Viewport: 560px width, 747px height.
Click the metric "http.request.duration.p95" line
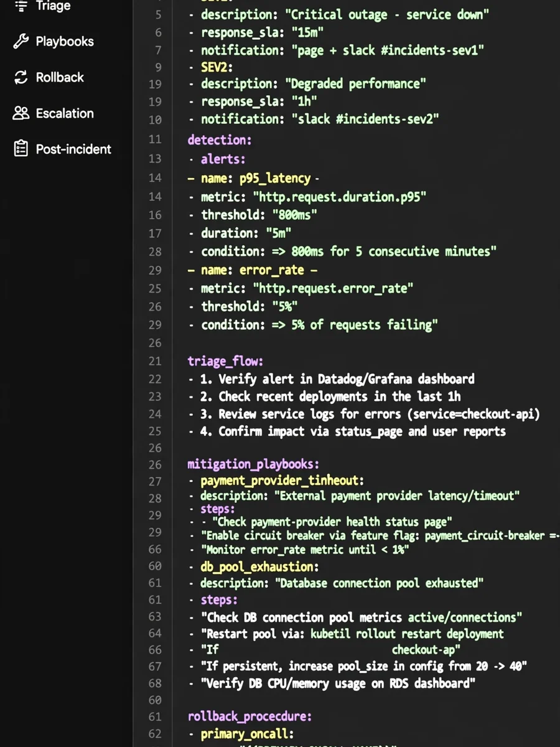tap(307, 197)
